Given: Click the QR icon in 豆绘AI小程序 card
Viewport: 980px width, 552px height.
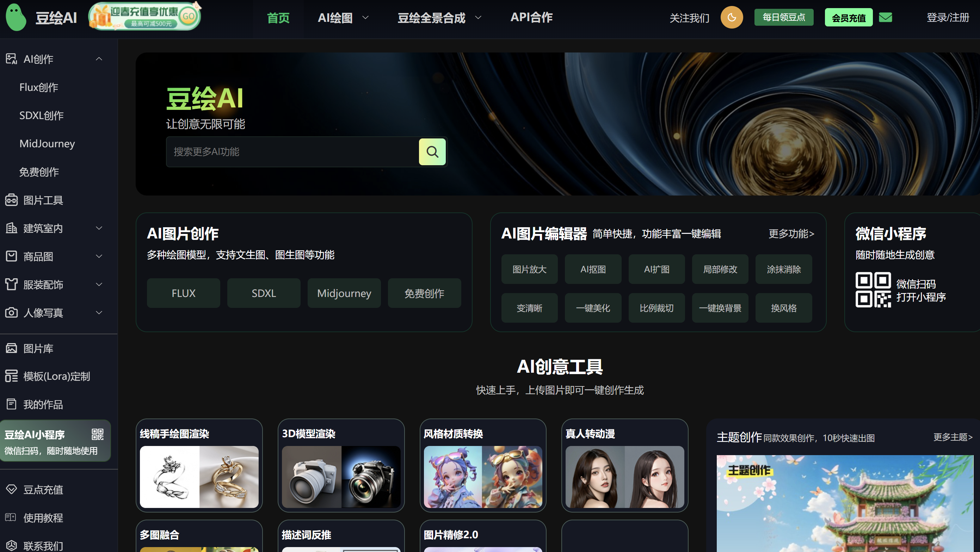Looking at the screenshot, I should pyautogui.click(x=98, y=434).
